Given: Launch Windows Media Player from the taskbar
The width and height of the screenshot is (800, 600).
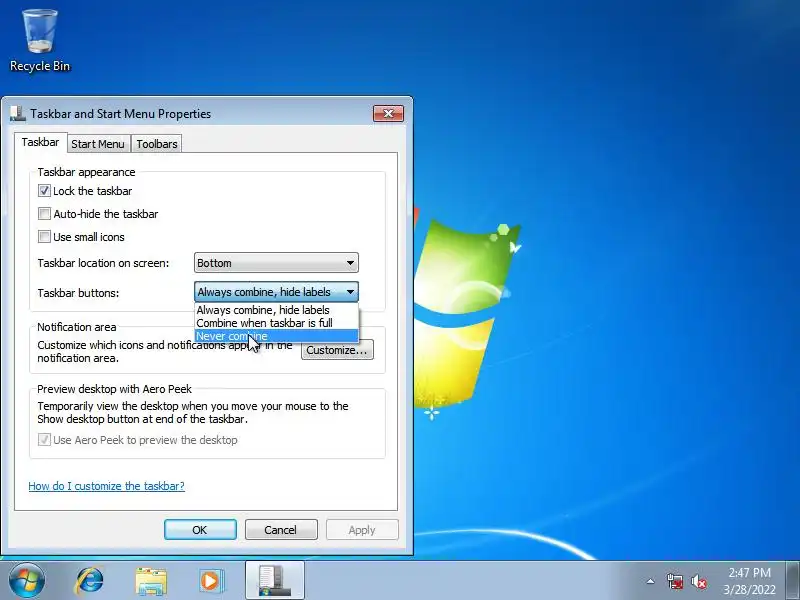Looking at the screenshot, I should (x=210, y=581).
